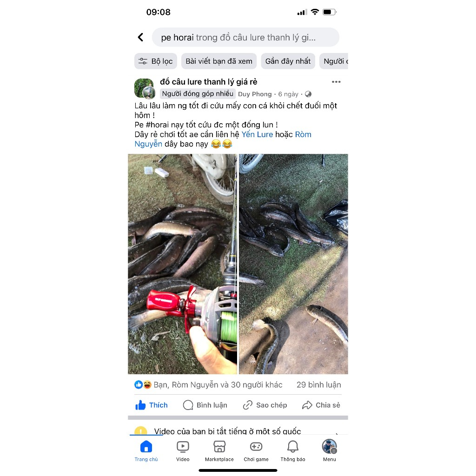Viewport: 476px width, 476px height.
Task: Tap the back arrow beside search
Action: 140,37
